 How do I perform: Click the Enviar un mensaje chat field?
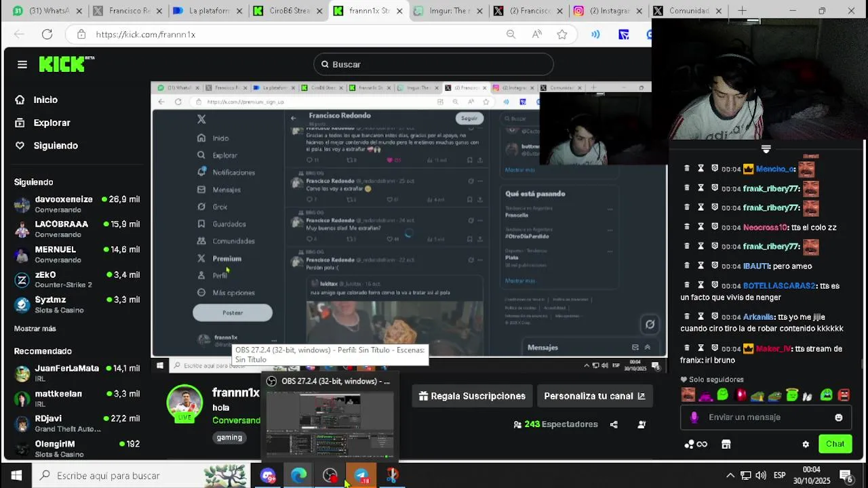coord(766,418)
